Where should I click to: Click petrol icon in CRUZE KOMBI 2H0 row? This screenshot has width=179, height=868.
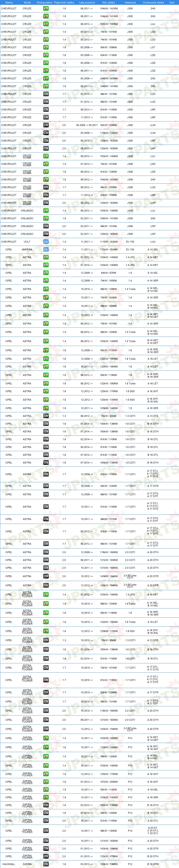tap(46, 179)
